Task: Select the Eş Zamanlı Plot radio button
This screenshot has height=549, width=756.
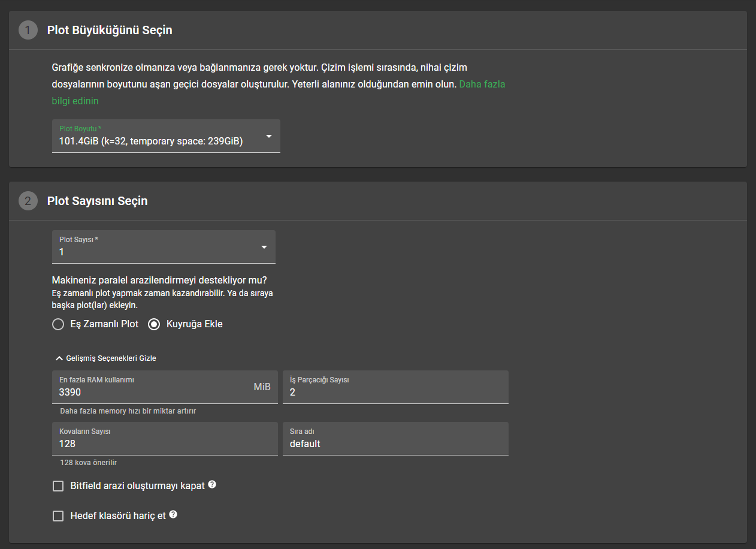Action: tap(58, 324)
